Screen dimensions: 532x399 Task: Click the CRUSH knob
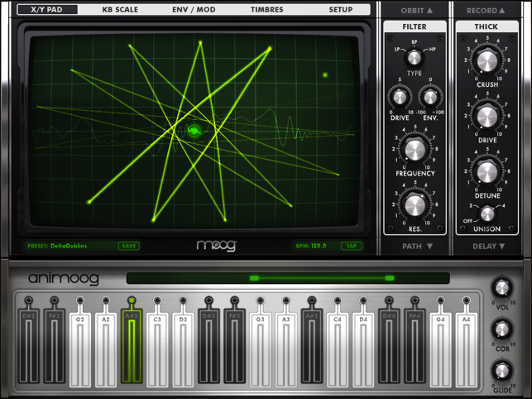coord(487,61)
